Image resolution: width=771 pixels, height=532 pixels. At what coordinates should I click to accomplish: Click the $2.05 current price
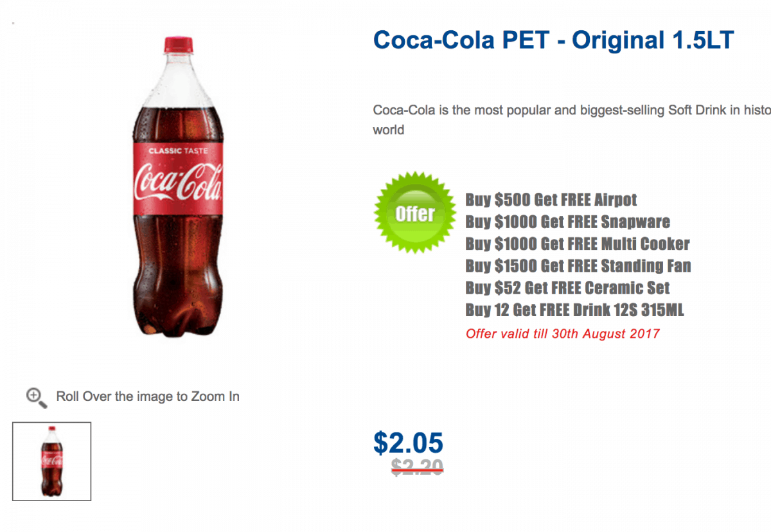coord(408,443)
